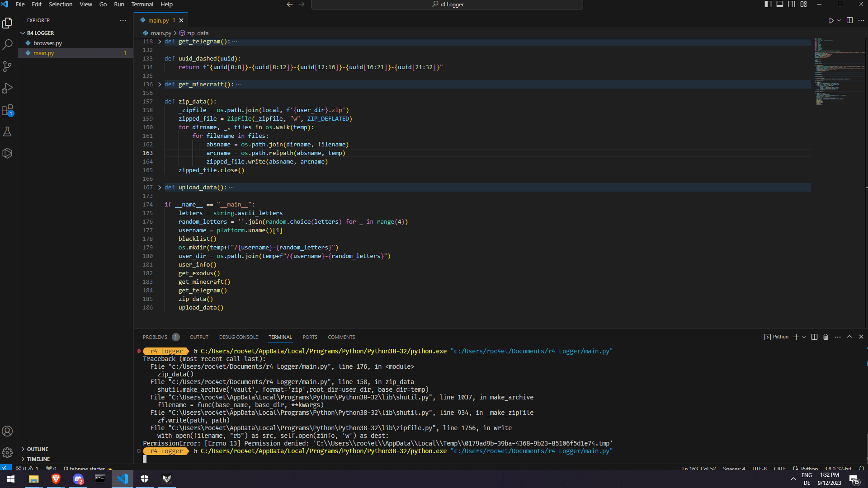This screenshot has width=868, height=488.
Task: Toggle Secondary Side Bar layout button
Action: coord(792,5)
